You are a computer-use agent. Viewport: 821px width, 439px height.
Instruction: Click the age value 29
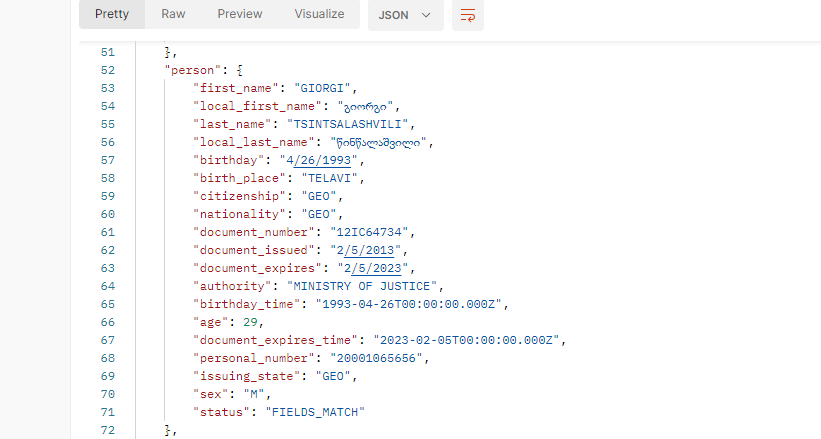click(x=250, y=322)
